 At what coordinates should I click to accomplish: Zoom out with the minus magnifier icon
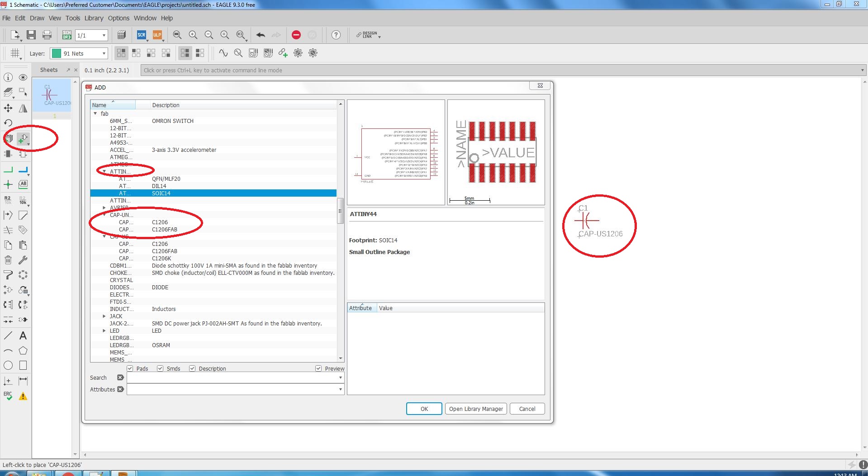[209, 35]
